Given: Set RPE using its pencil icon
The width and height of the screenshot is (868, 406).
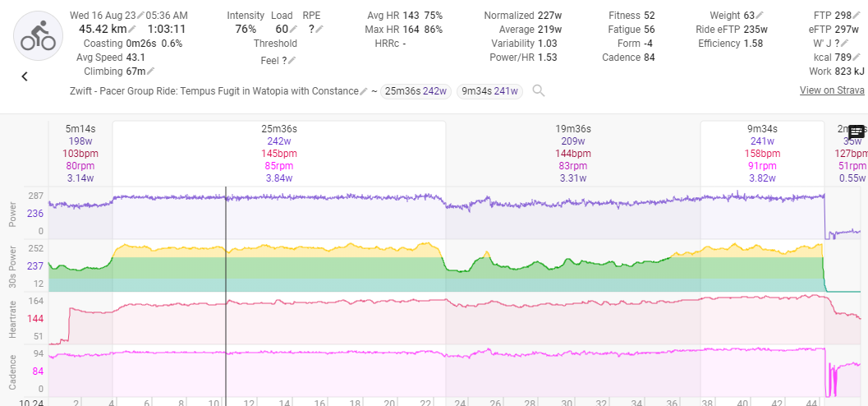Looking at the screenshot, I should click(x=319, y=30).
